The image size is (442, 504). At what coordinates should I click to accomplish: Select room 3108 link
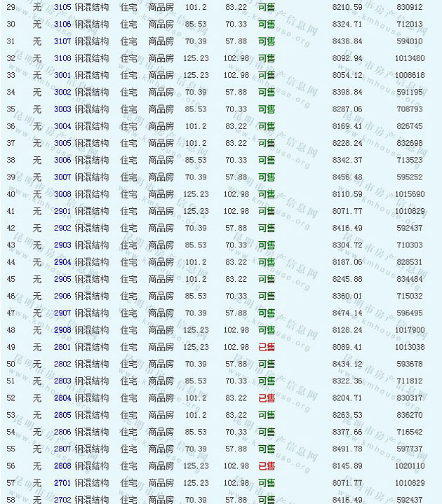click(62, 58)
